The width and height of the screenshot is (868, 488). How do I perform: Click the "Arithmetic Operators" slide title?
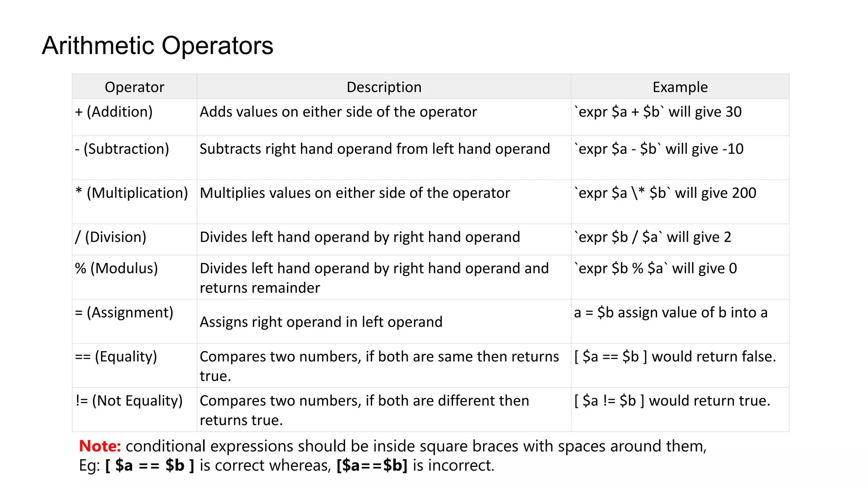coord(157,46)
